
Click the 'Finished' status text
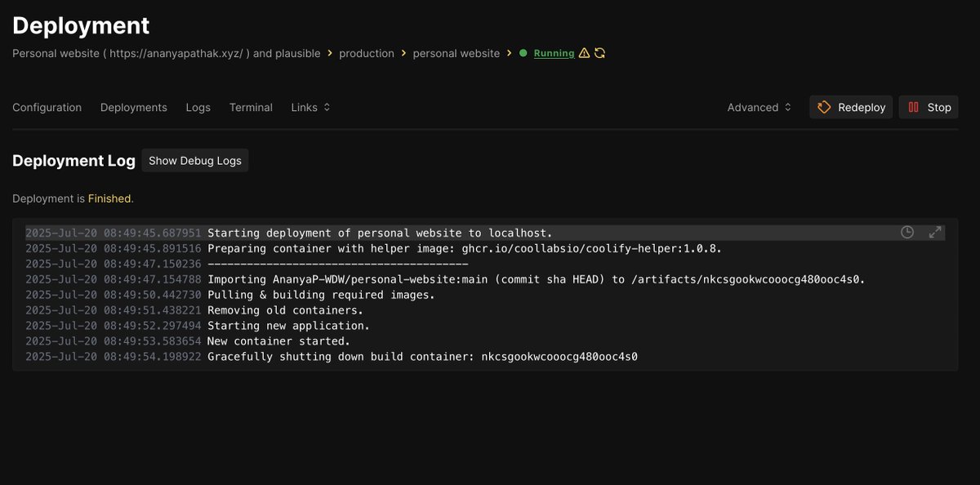coord(109,198)
